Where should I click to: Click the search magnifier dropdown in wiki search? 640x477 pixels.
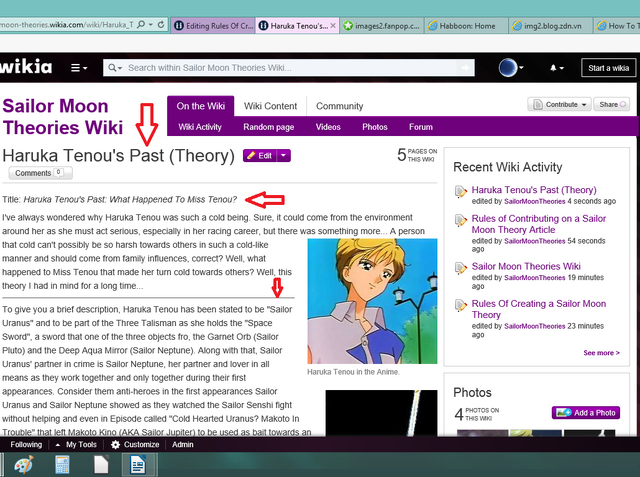115,68
